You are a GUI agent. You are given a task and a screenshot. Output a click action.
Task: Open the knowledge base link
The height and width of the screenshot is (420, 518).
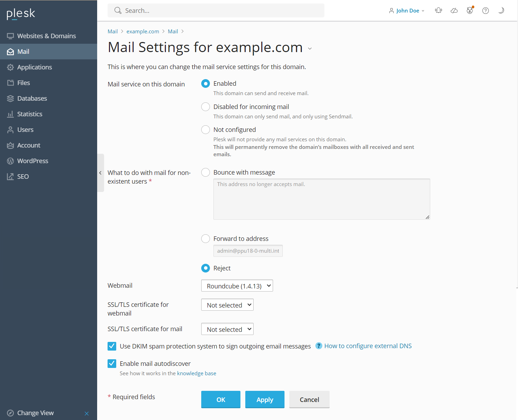coord(197,373)
